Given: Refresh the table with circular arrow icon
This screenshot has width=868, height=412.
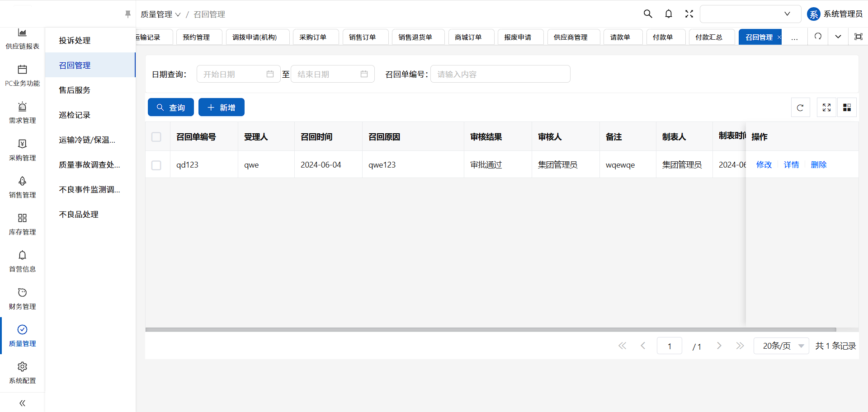Looking at the screenshot, I should click(800, 108).
